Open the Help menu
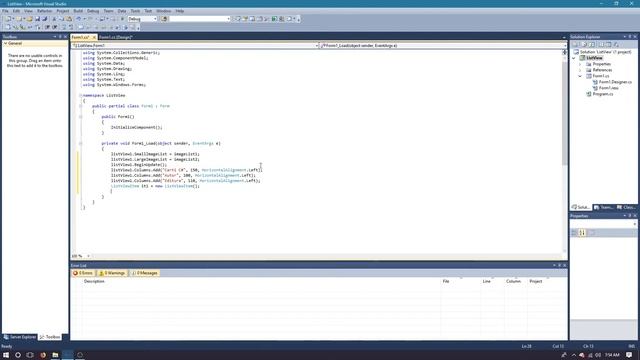This screenshot has width=640, height=360. pos(180,11)
